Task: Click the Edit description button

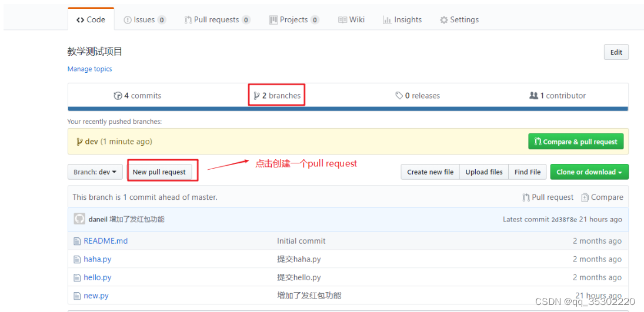Action: click(616, 52)
